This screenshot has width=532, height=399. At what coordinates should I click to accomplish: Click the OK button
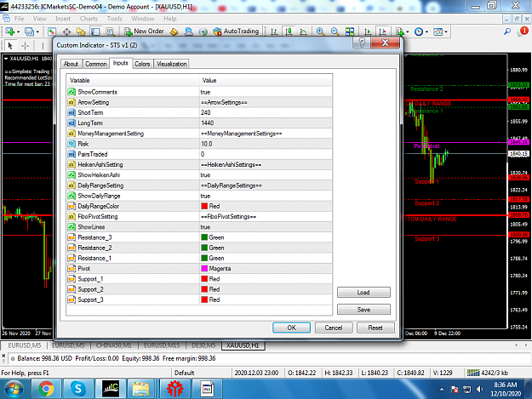(x=291, y=328)
